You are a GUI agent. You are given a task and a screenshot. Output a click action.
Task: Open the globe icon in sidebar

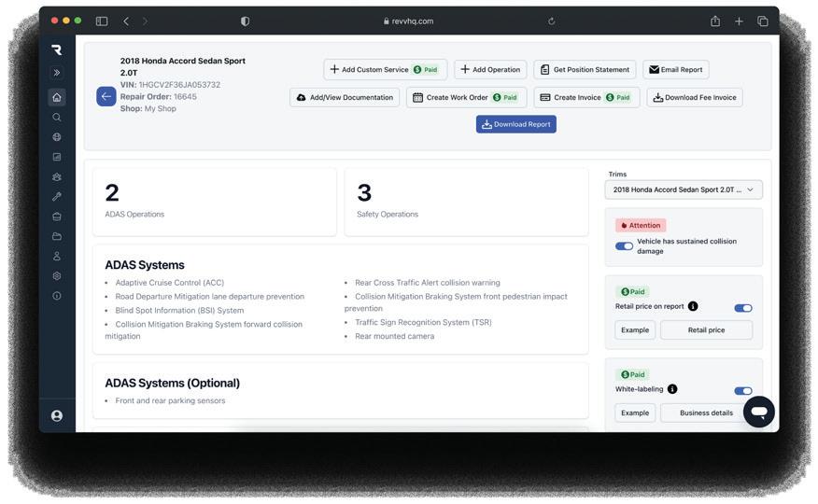pos(57,137)
